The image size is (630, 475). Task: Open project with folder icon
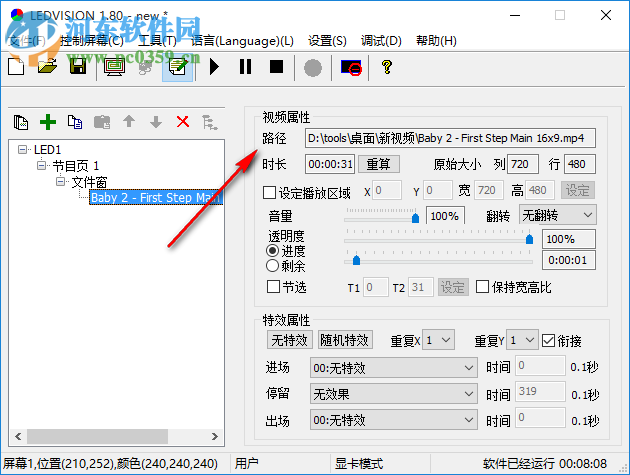(47, 67)
